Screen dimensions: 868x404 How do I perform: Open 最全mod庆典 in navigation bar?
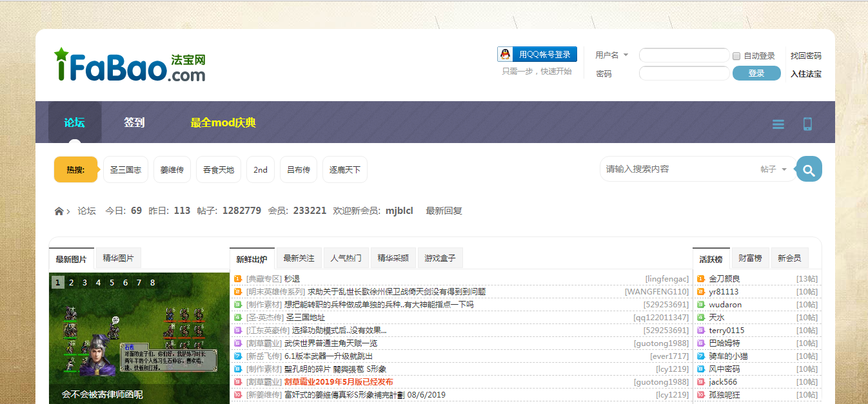pos(223,122)
